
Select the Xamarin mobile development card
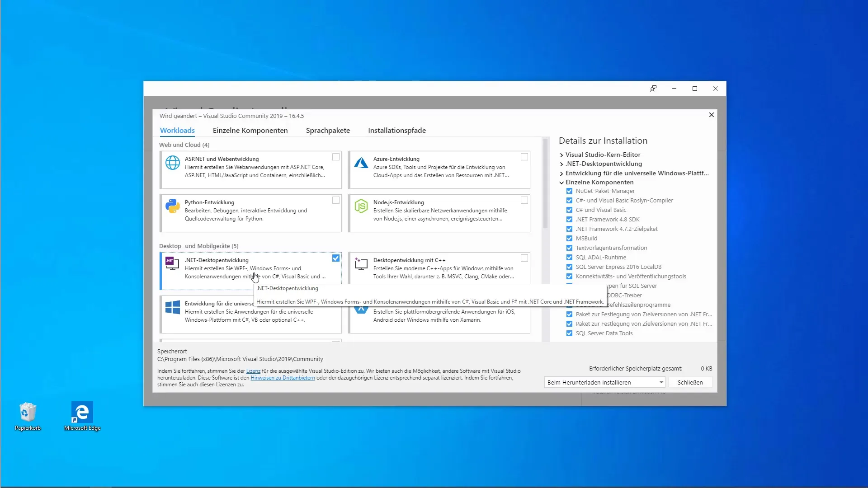439,314
